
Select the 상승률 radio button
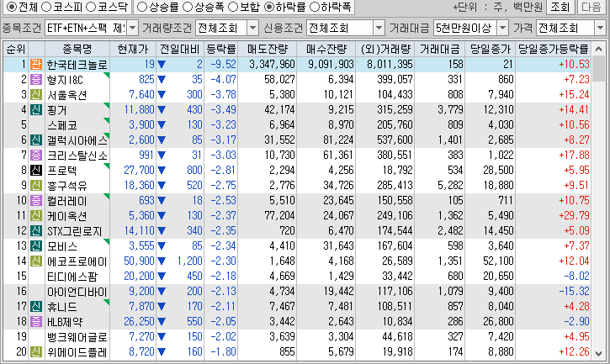pyautogui.click(x=142, y=7)
